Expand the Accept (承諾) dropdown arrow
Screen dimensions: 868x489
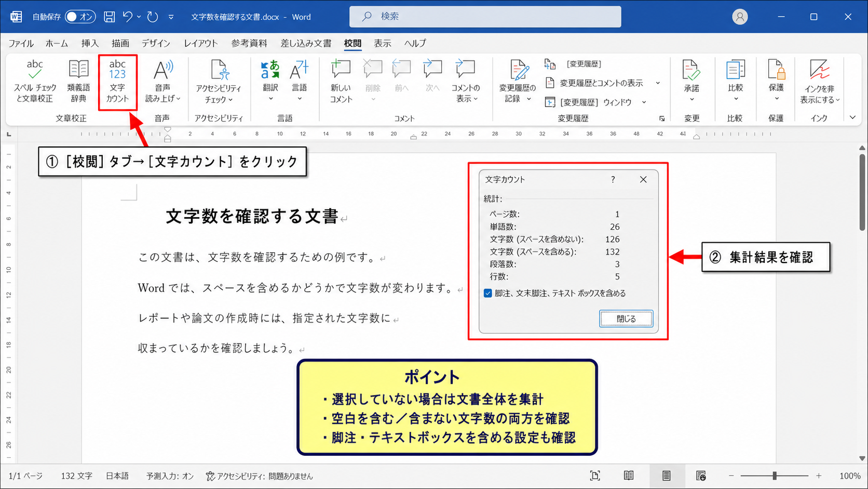pyautogui.click(x=691, y=99)
